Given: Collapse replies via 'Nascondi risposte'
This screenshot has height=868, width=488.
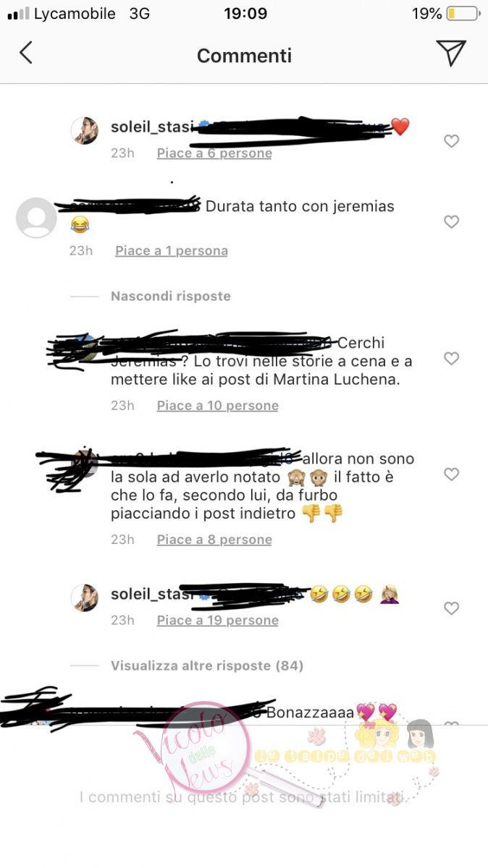Looking at the screenshot, I should click(171, 296).
